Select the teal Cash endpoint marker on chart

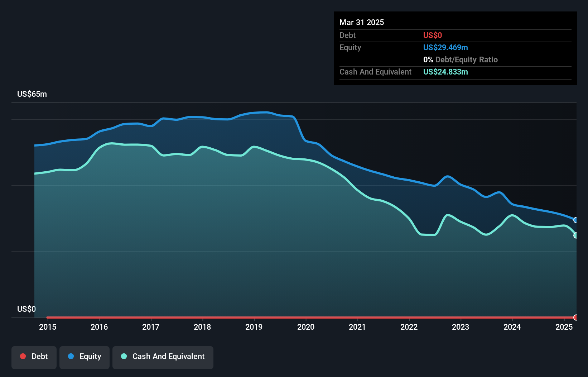[x=575, y=235]
